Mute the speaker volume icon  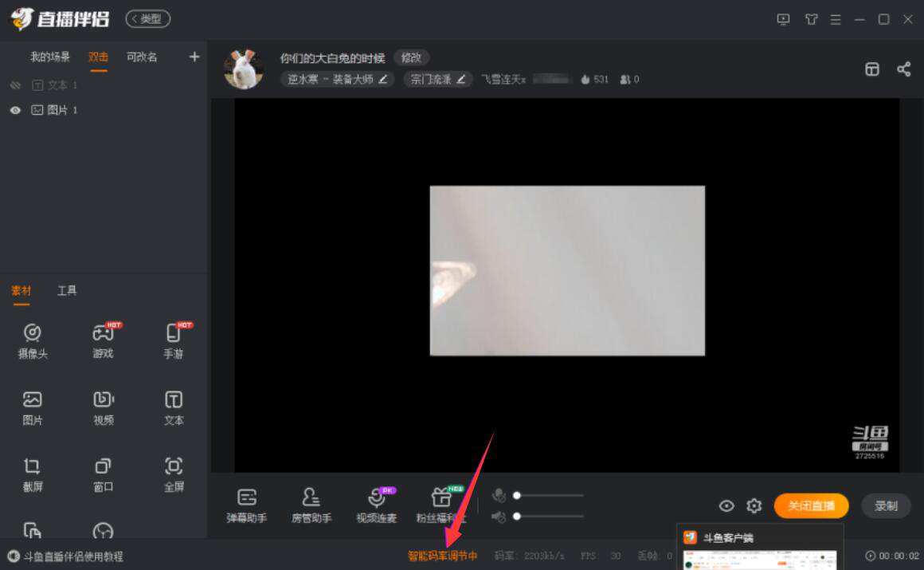tap(499, 517)
